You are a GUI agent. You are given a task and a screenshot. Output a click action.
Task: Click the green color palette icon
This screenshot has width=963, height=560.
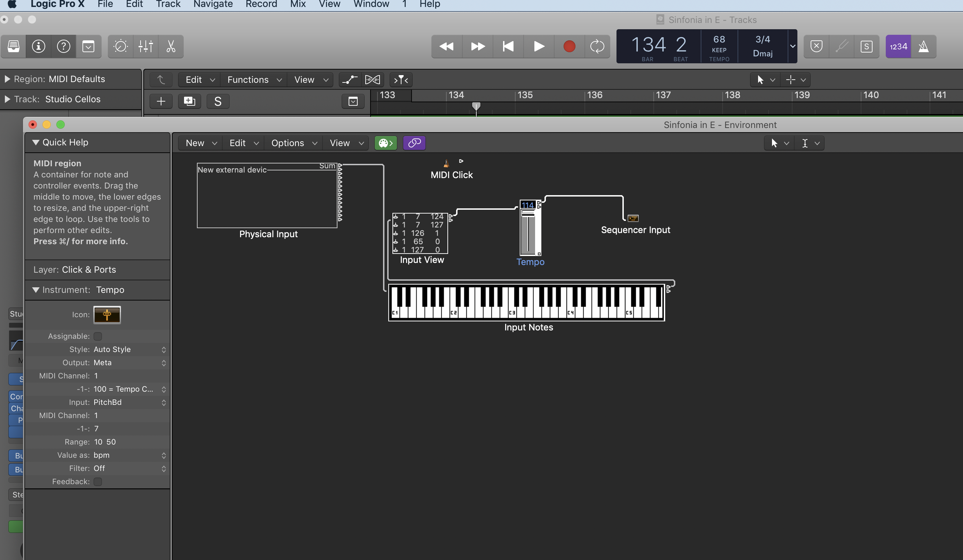(x=385, y=143)
